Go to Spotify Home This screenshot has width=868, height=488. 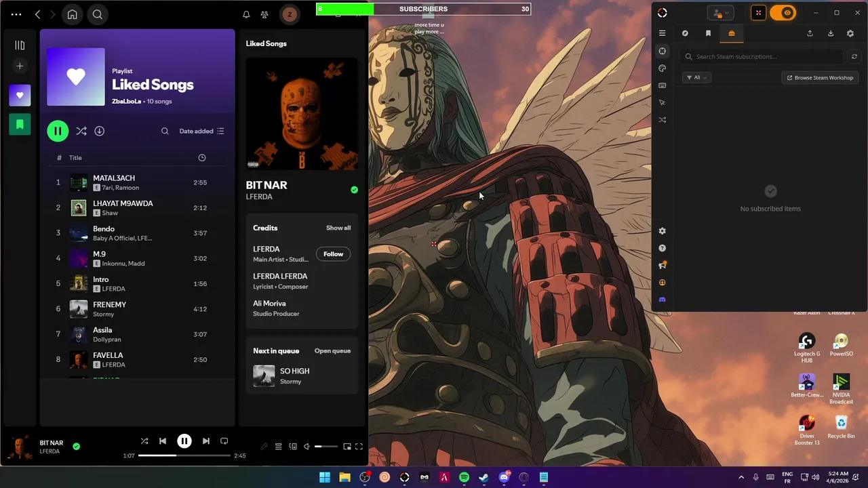pos(72,14)
